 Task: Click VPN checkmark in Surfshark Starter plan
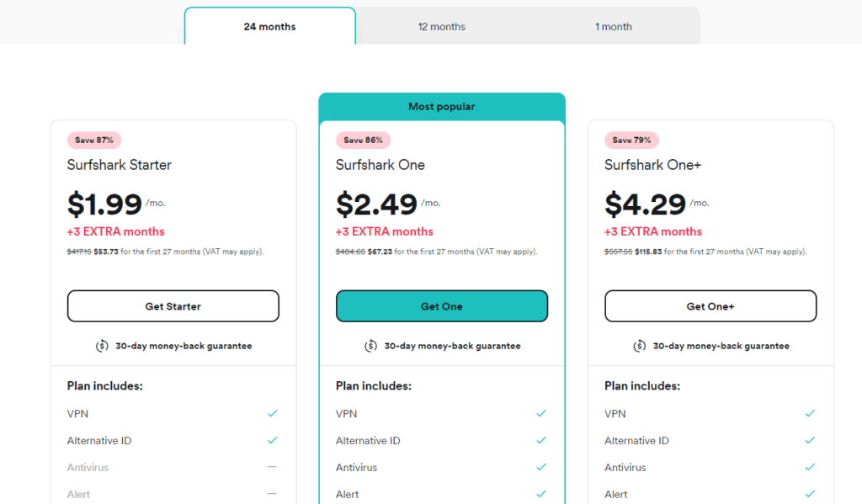tap(272, 413)
